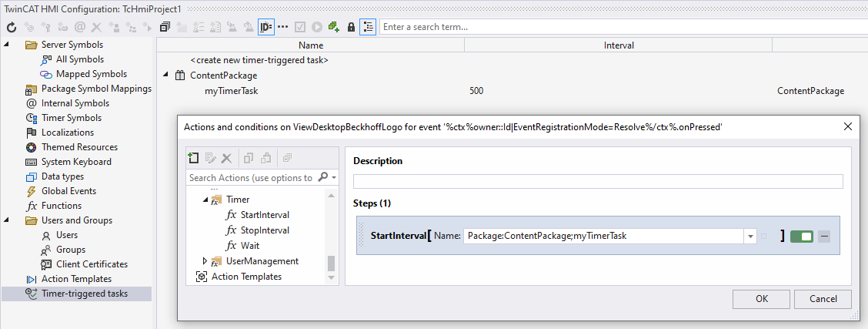
Task: Click the greyed checkmark icon in the toolbar
Action: [300, 27]
